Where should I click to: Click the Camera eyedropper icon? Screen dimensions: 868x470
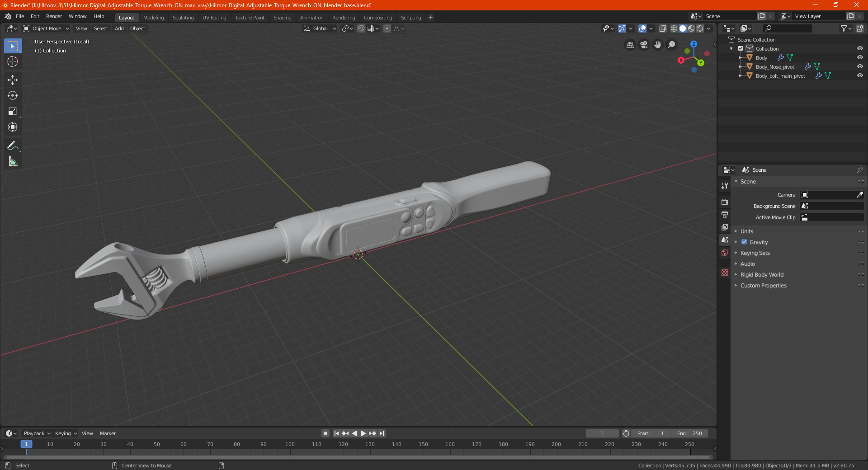(859, 195)
